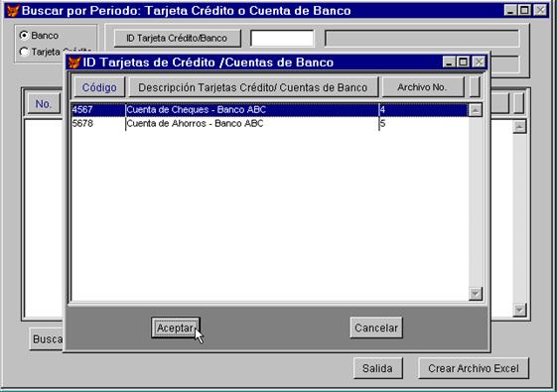The image size is (557, 392).
Task: Minimize the Buscar por Periodo window
Action: coord(510,10)
